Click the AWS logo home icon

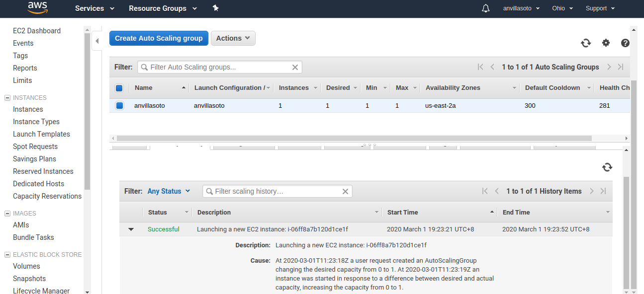pos(37,7)
